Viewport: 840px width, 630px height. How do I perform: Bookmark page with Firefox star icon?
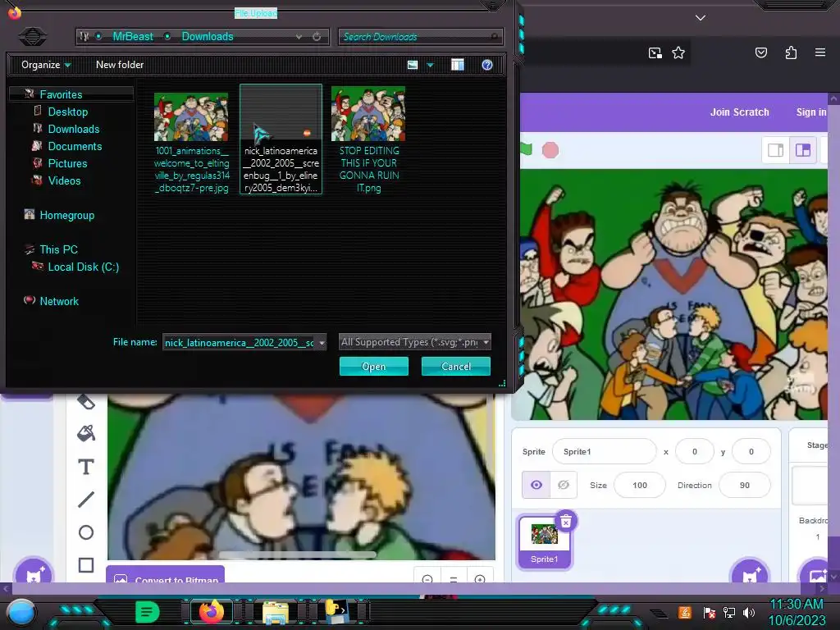678,52
